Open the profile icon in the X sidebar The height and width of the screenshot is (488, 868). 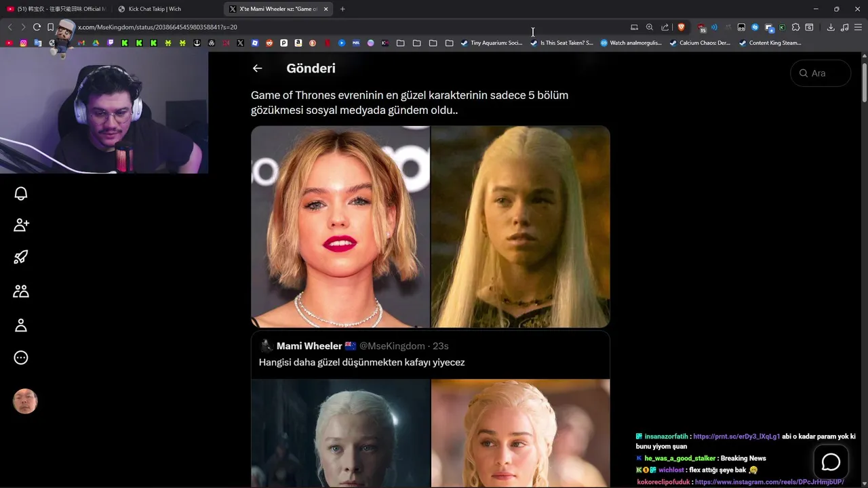pyautogui.click(x=21, y=325)
